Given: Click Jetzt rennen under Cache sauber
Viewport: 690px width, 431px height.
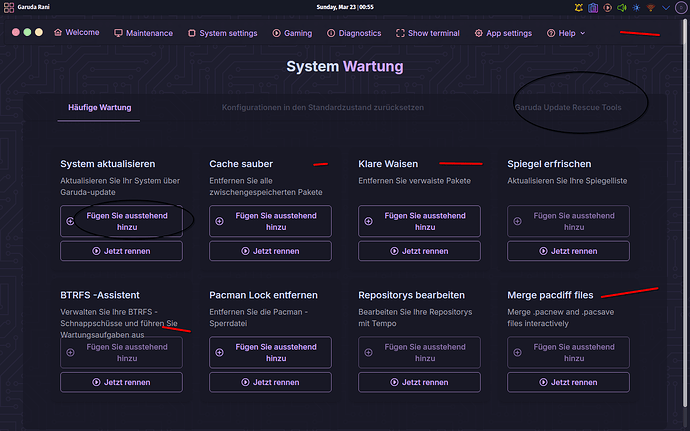Looking at the screenshot, I should click(x=270, y=251).
